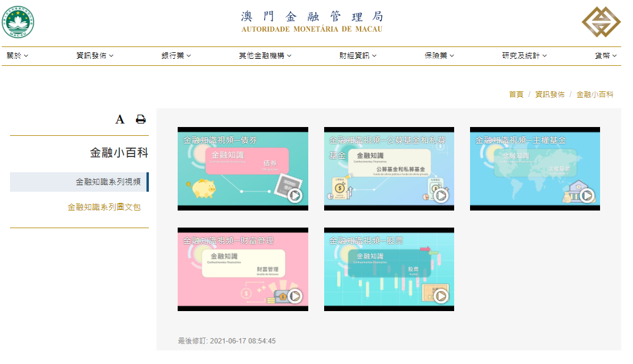Click 資訊發佈 in the breadcrumb trail
633x364 pixels.
click(549, 94)
